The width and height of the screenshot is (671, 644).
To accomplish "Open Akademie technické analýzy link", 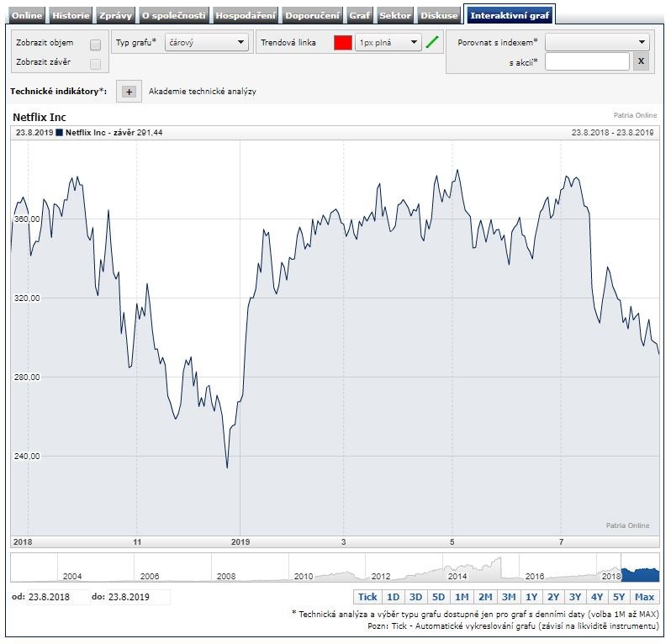I will (203, 92).
